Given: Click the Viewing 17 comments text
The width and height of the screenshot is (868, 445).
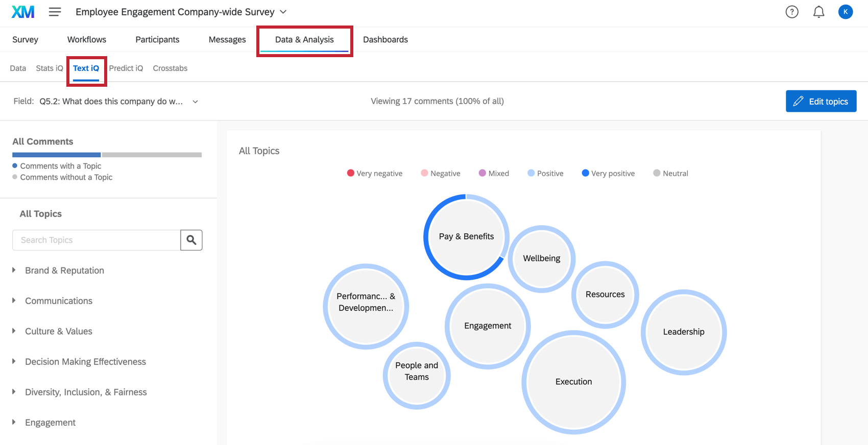Looking at the screenshot, I should point(437,101).
